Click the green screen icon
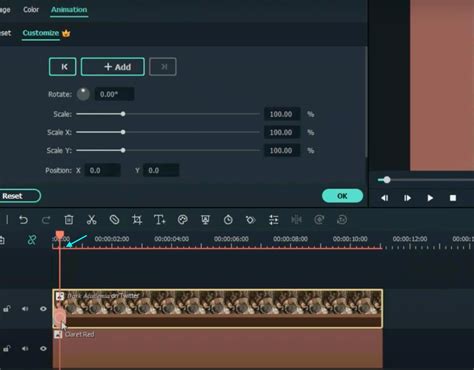Image resolution: width=474 pixels, height=370 pixels. (205, 220)
